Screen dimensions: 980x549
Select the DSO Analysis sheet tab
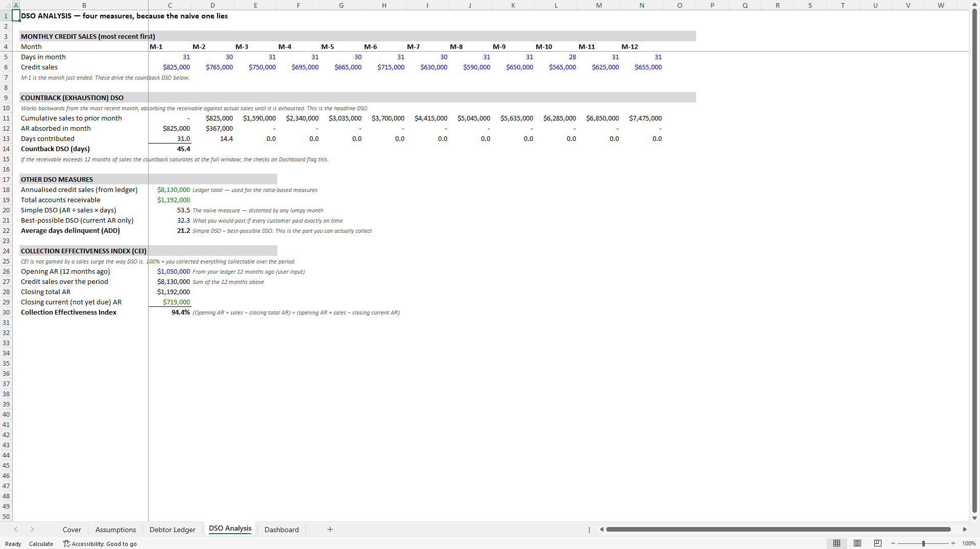230,529
